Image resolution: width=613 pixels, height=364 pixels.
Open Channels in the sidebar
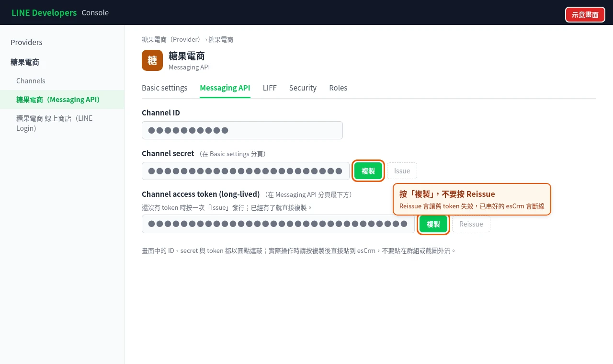coord(31,81)
